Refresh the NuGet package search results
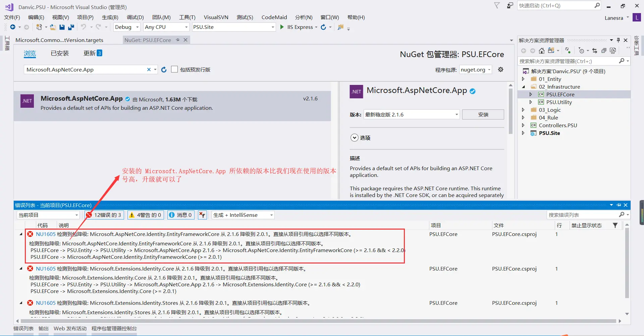 pos(164,69)
